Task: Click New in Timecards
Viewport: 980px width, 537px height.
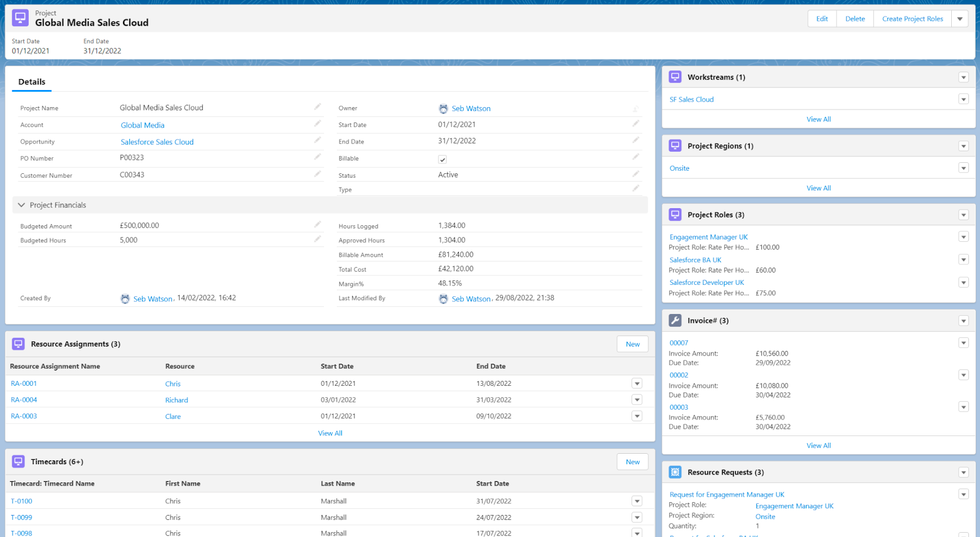Action: (633, 462)
